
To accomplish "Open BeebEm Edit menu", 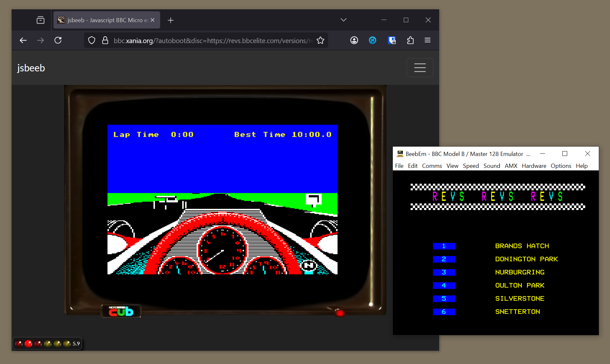I will coord(413,166).
